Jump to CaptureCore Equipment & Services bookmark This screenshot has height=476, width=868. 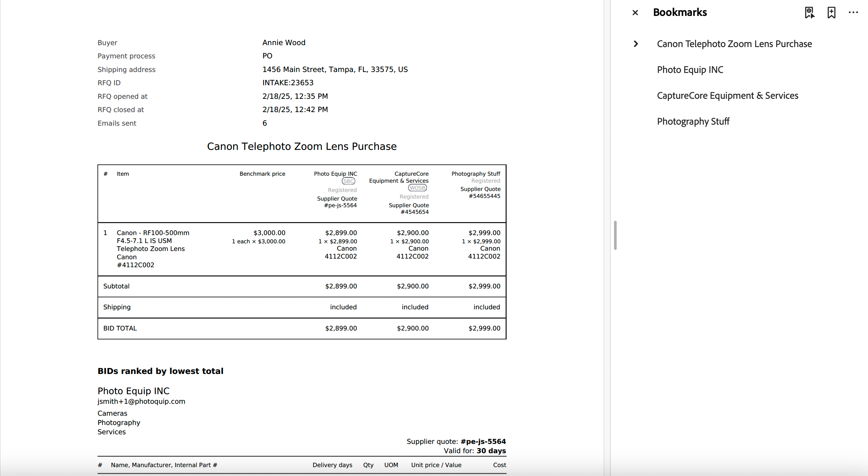pos(727,96)
